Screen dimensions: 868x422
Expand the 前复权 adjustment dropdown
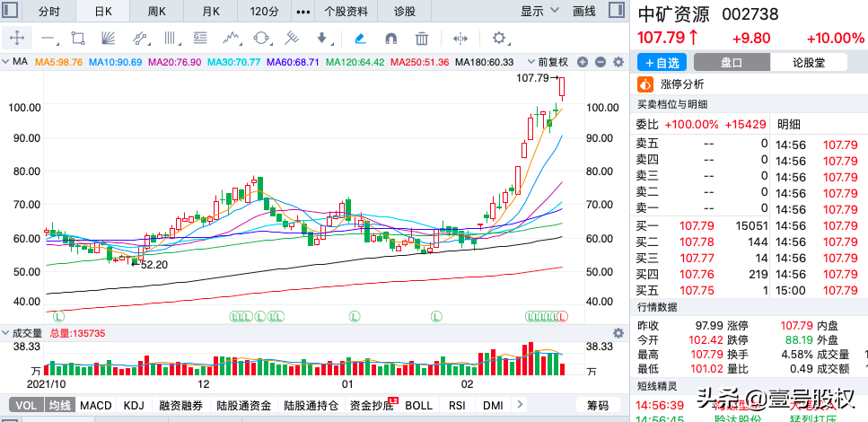pos(553,62)
